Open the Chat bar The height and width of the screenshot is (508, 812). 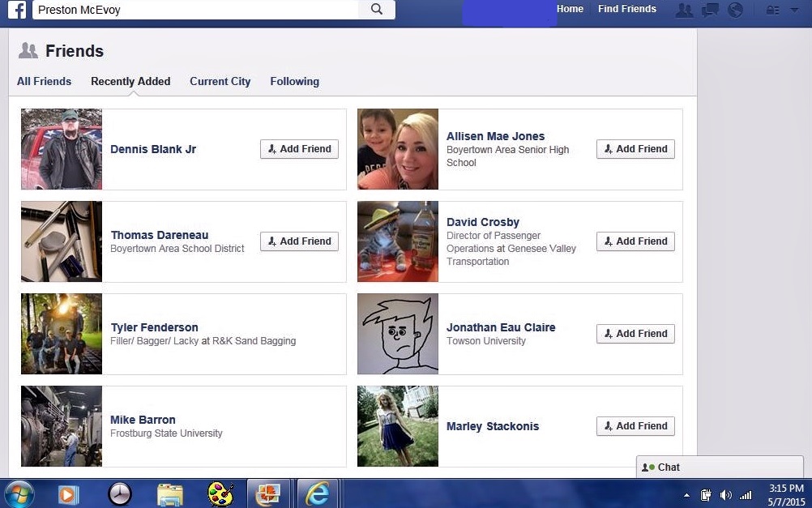(720, 467)
